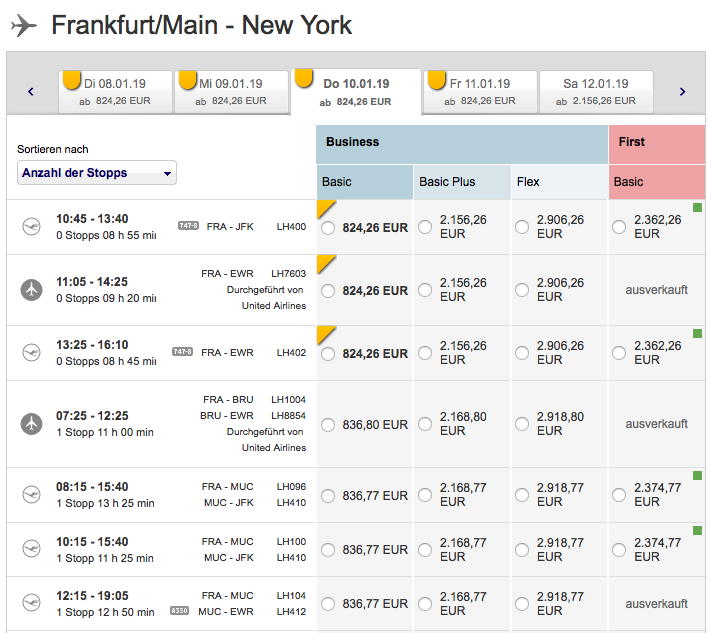Click the airplane icon beside the Frankfurt/Main title

pos(25,25)
